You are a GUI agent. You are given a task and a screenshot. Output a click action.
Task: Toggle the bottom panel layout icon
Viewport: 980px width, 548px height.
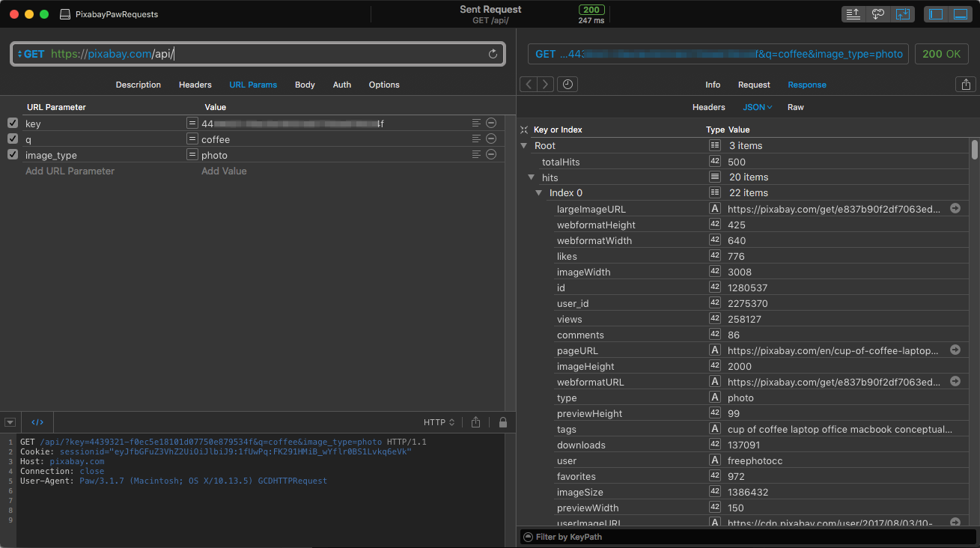pos(960,14)
